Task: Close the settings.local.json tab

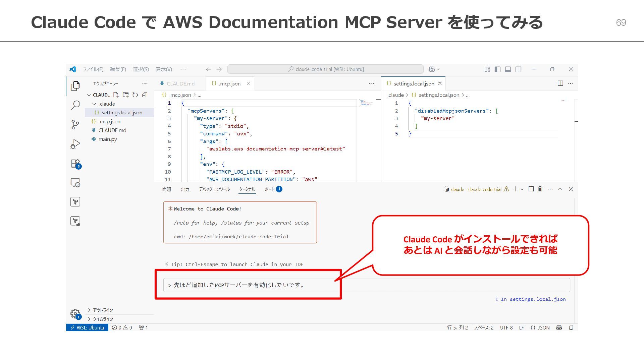Action: pyautogui.click(x=440, y=83)
